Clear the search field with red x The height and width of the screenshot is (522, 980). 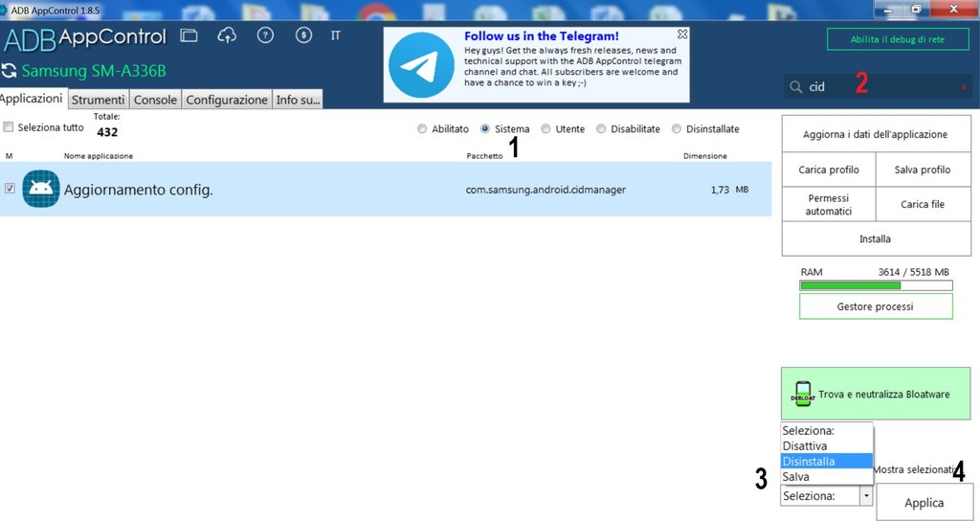[964, 87]
